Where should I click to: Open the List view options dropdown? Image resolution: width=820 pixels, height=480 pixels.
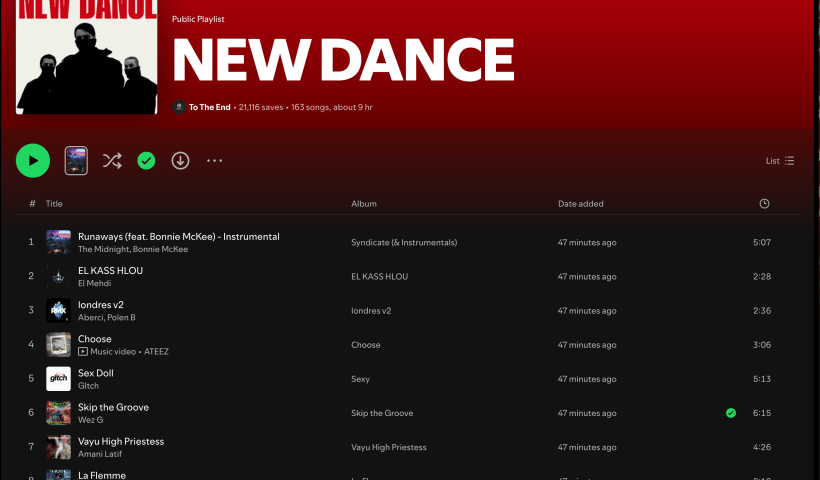(x=780, y=161)
